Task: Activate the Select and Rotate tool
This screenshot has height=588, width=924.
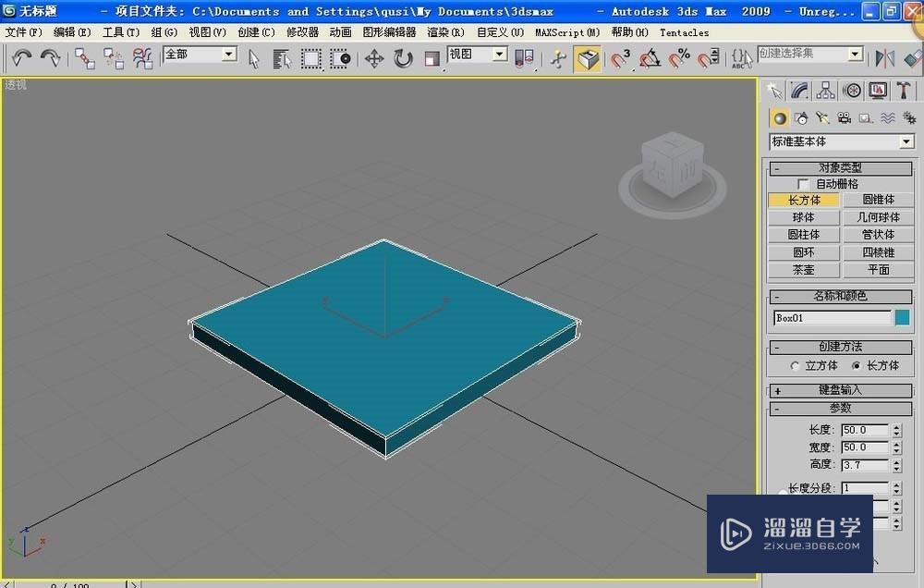Action: click(x=403, y=58)
